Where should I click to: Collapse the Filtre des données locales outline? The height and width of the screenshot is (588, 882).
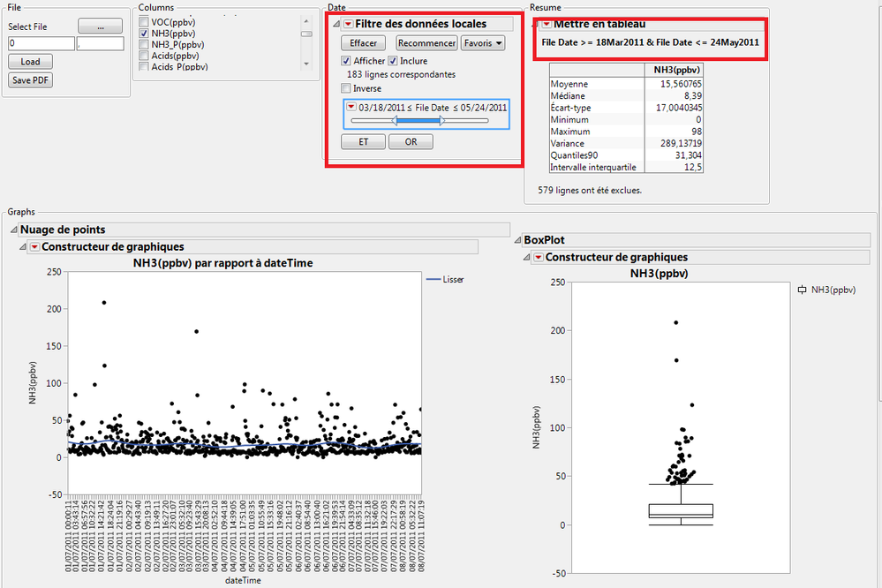pos(336,24)
